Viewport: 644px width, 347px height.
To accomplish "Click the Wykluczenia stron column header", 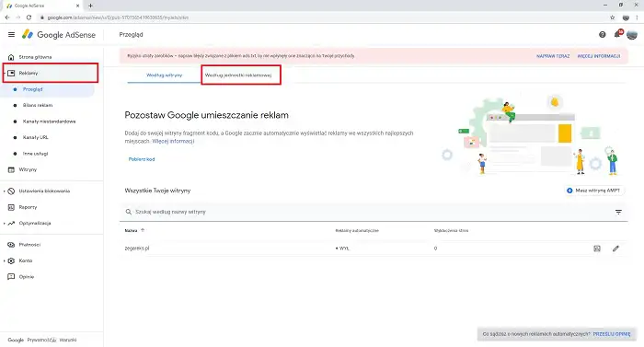I will (x=451, y=231).
